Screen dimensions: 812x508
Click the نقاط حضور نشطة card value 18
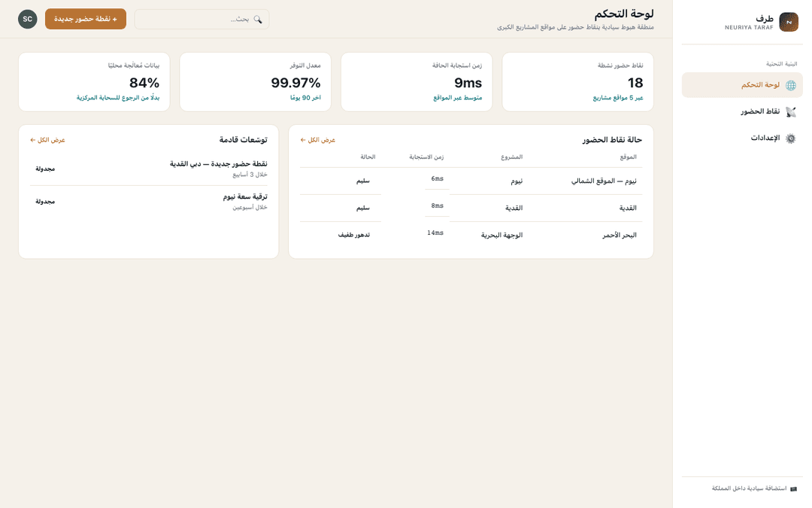pyautogui.click(x=635, y=83)
